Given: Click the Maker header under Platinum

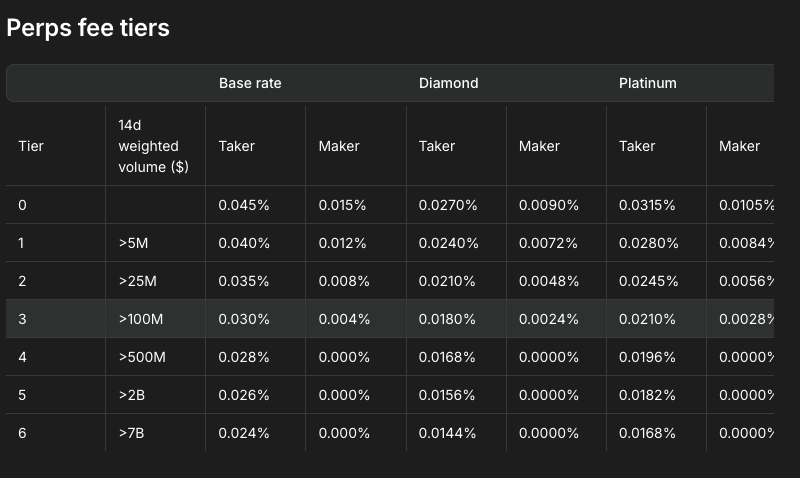Looking at the screenshot, I should click(739, 146).
